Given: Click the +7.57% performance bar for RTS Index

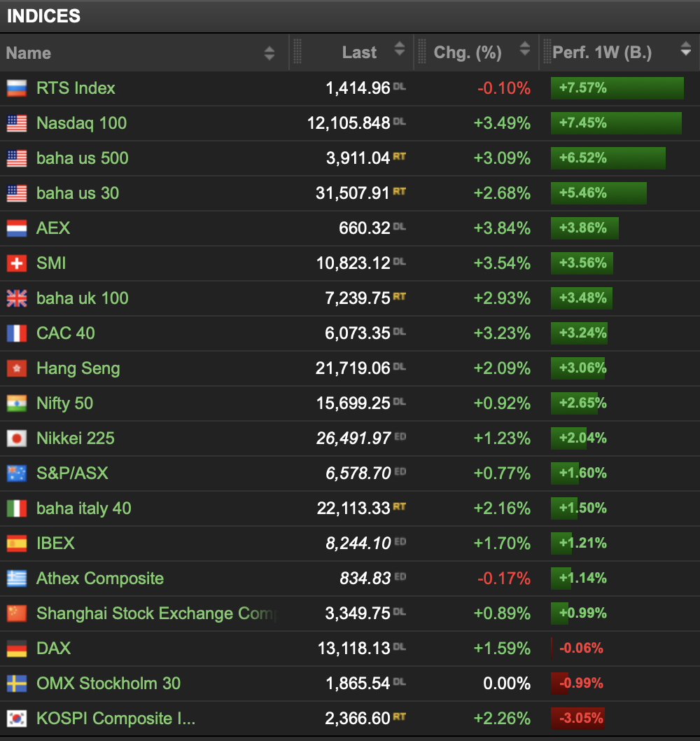Looking at the screenshot, I should click(617, 88).
